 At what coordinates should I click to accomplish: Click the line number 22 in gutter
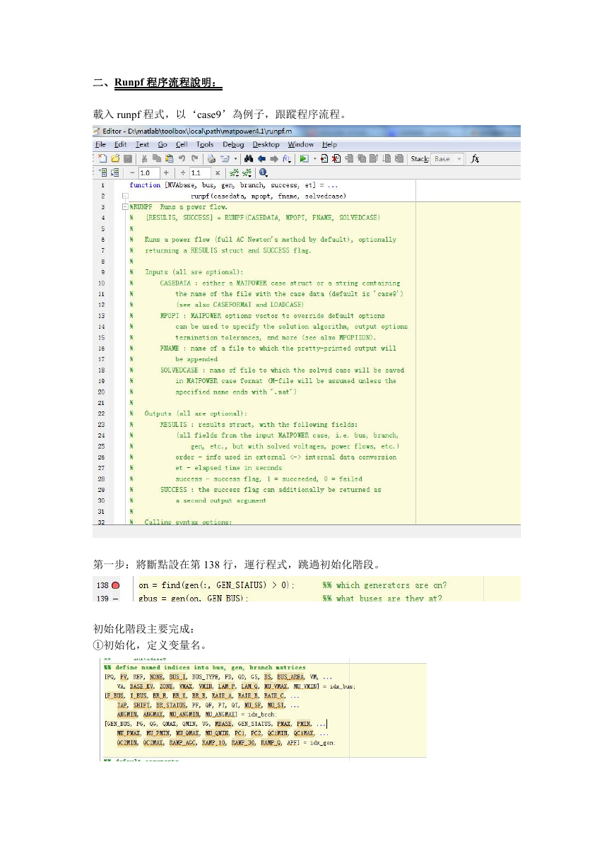[101, 414]
